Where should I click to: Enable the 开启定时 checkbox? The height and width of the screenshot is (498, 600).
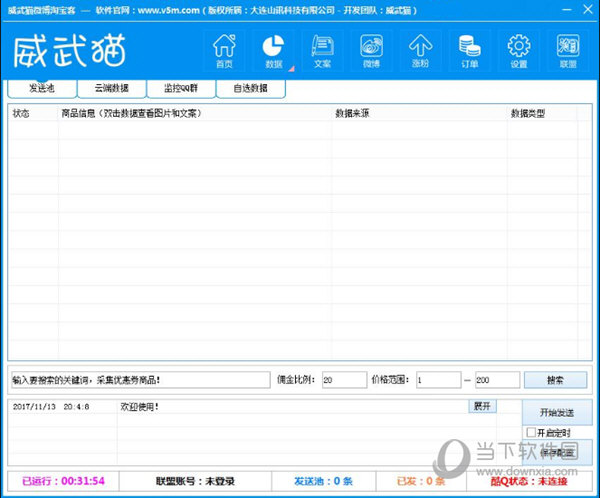coord(531,433)
